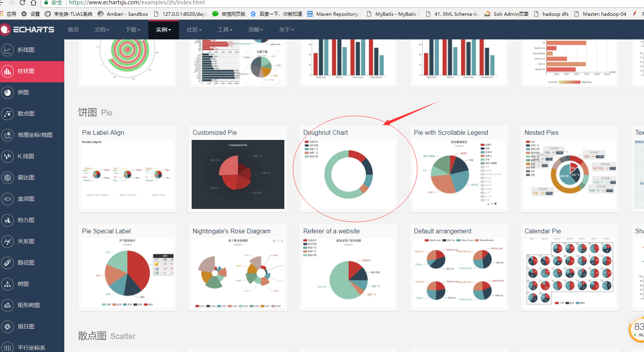Click the radar chart sidebar icon

pyautogui.click(x=7, y=178)
